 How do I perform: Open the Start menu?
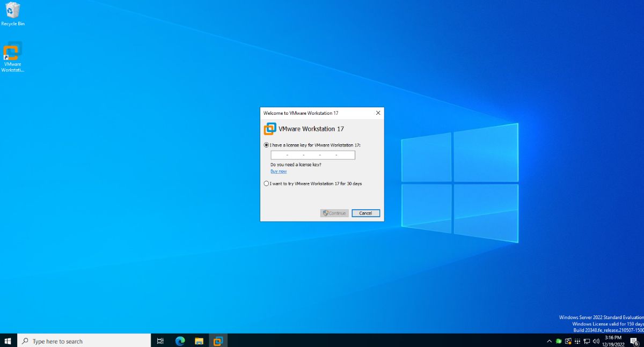point(8,341)
